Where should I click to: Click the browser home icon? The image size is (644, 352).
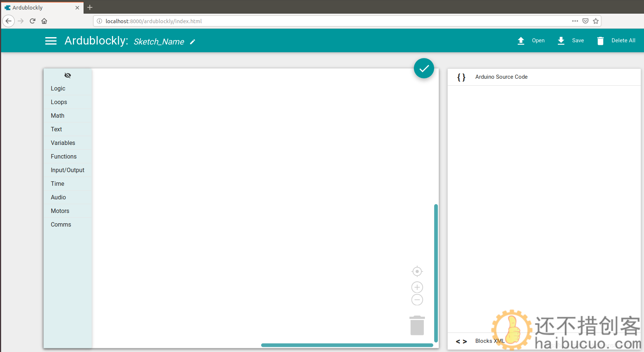44,21
